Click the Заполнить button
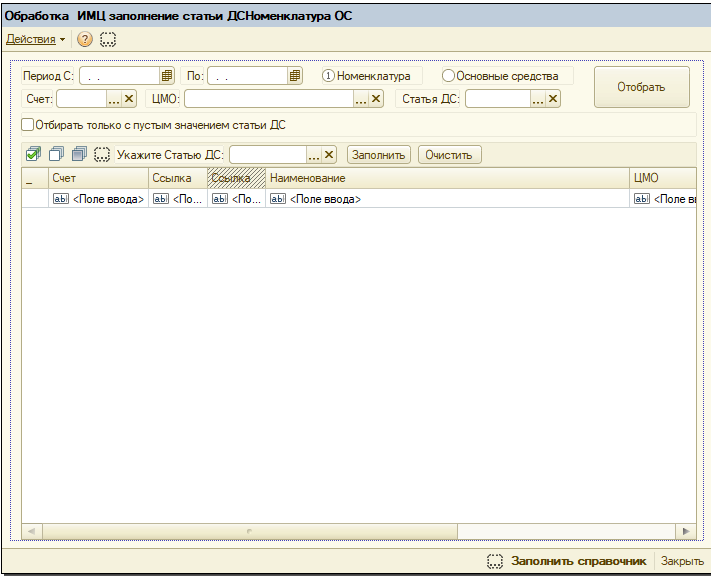The width and height of the screenshot is (711, 576). (x=379, y=155)
